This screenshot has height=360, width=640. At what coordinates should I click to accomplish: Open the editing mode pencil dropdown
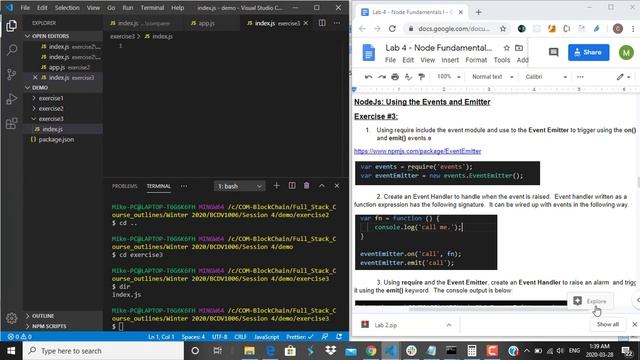click(624, 77)
